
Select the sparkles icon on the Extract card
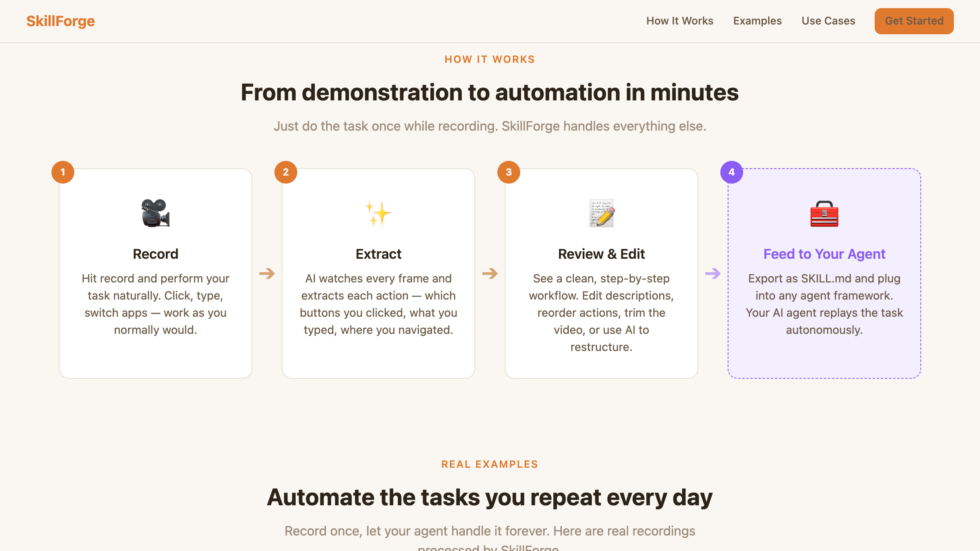click(x=378, y=213)
